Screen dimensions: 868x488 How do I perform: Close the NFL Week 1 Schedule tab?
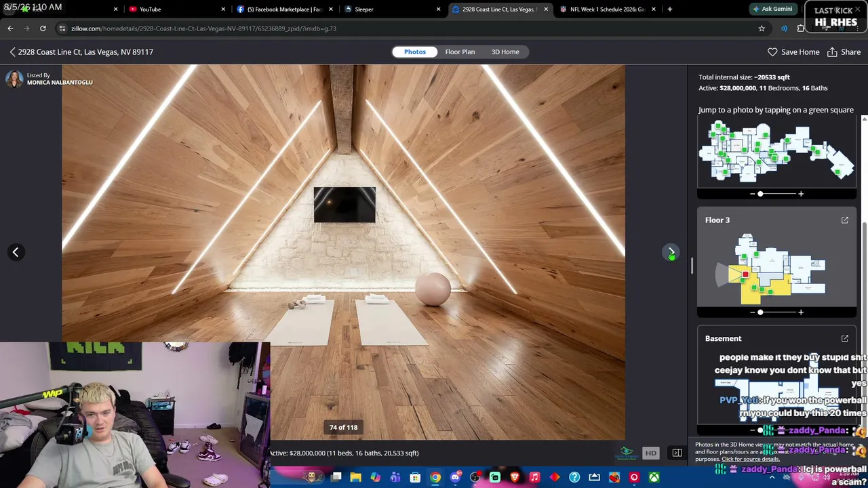654,9
